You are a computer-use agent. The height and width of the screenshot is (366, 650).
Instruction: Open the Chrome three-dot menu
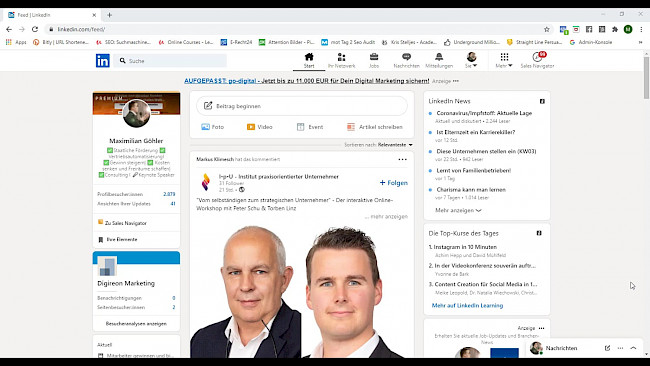click(x=641, y=29)
